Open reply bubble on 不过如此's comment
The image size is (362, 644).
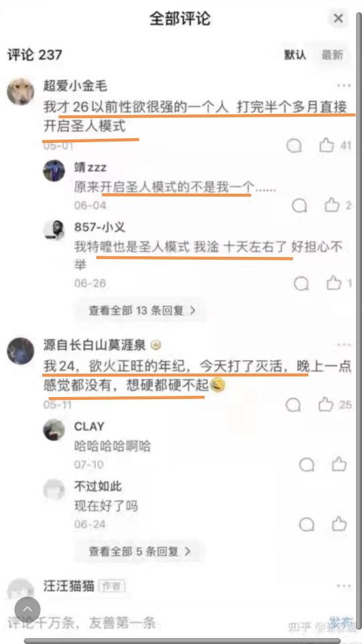[x=306, y=525]
